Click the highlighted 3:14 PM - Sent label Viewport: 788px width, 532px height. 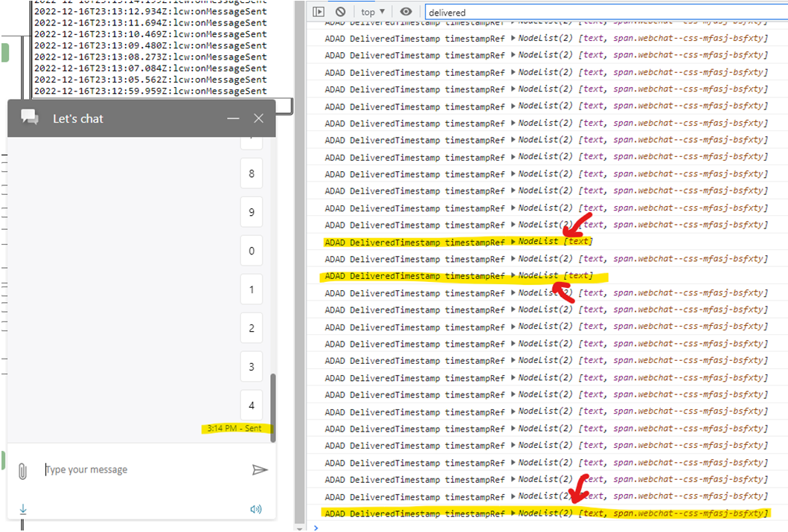[x=234, y=428]
